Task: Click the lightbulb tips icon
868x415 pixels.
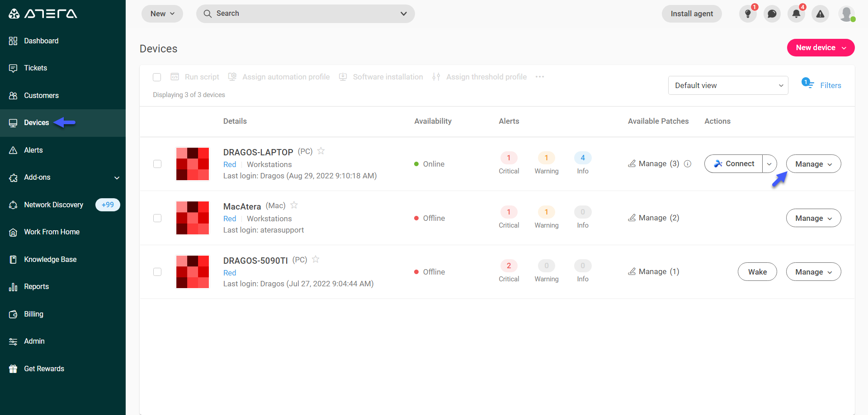Action: (748, 14)
